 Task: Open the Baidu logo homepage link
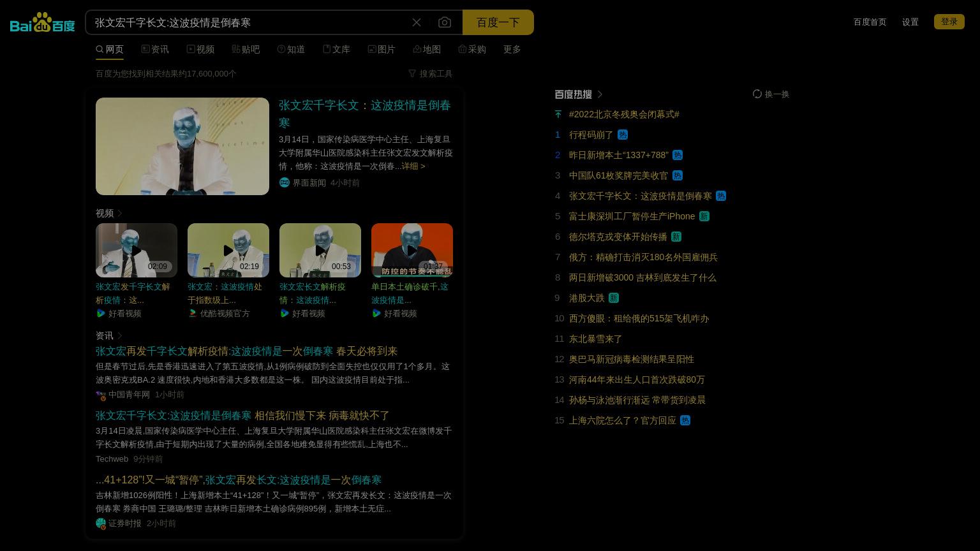click(43, 22)
